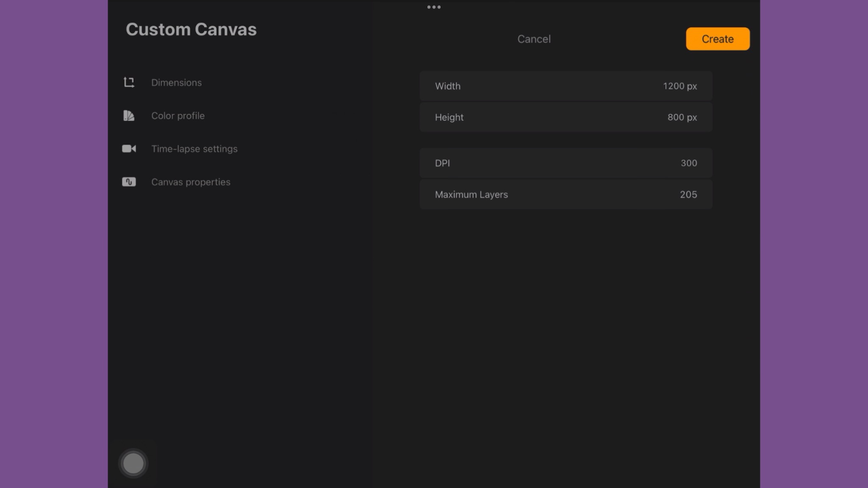Select Canvas properties label
Image resolution: width=868 pixels, height=488 pixels.
[x=191, y=182]
